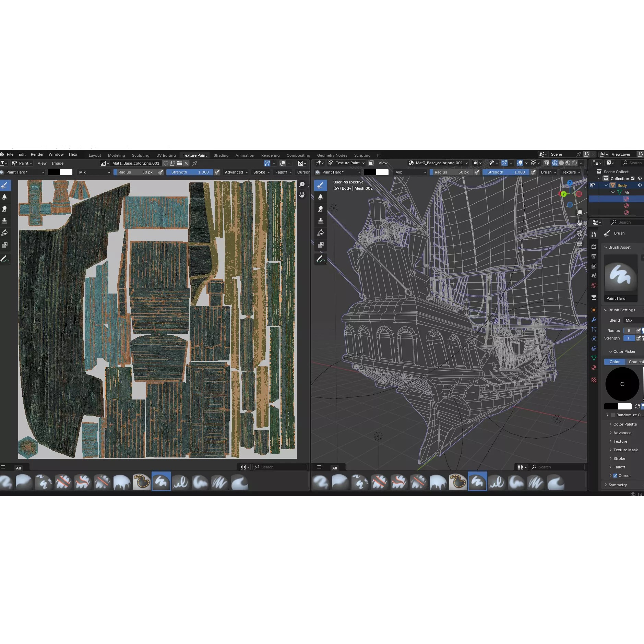Uncheck the Cursor checkbox in brush settings
This screenshot has width=644, height=644.
tap(615, 476)
